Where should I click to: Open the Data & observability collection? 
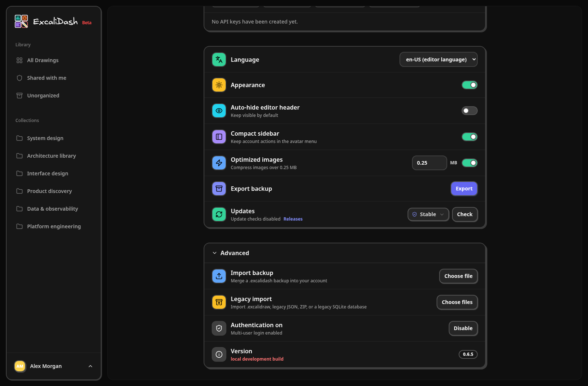pyautogui.click(x=54, y=209)
